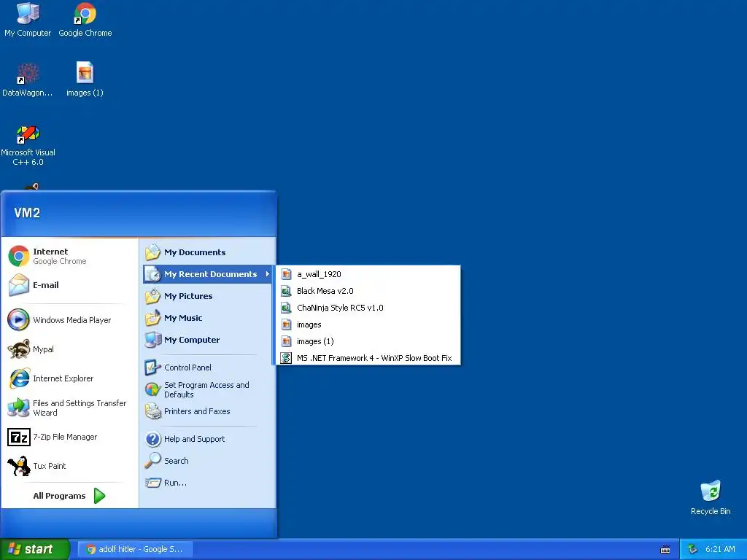The height and width of the screenshot is (560, 747).
Task: Open recent document named images
Action: (368, 324)
